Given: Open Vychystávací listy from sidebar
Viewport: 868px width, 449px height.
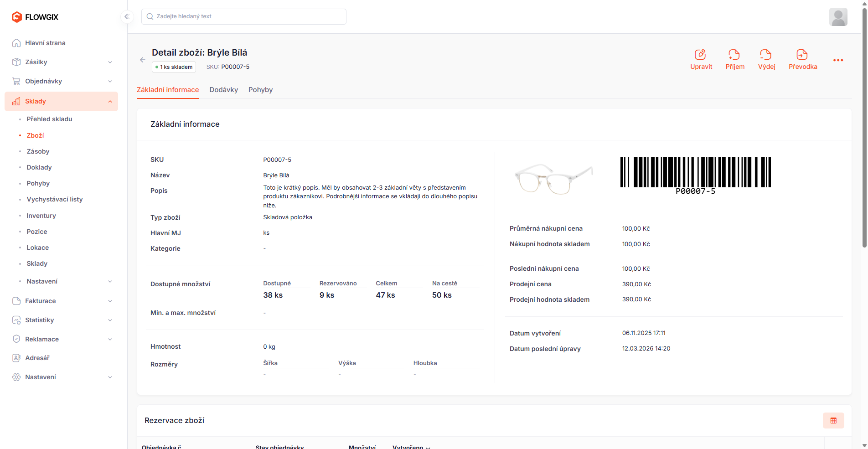Looking at the screenshot, I should (x=54, y=199).
